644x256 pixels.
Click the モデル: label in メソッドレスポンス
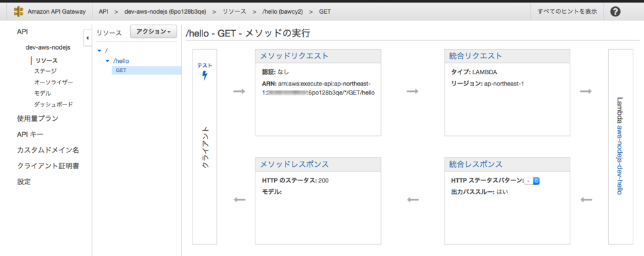coord(272,192)
